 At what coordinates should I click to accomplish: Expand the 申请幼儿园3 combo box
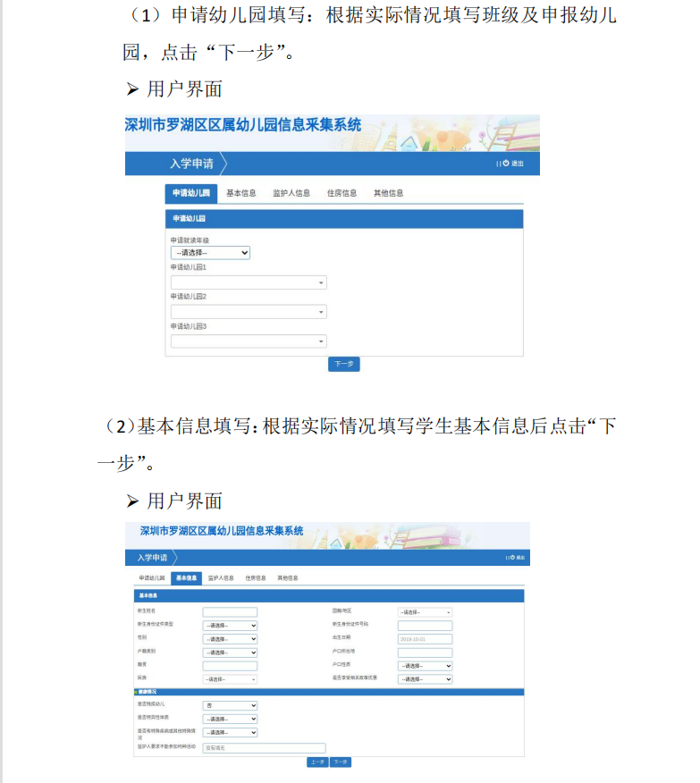pyautogui.click(x=249, y=341)
